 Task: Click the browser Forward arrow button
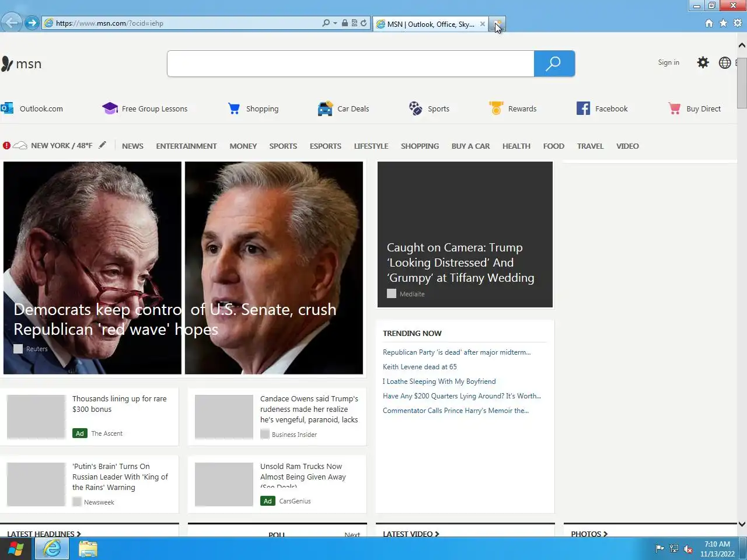[x=32, y=23]
